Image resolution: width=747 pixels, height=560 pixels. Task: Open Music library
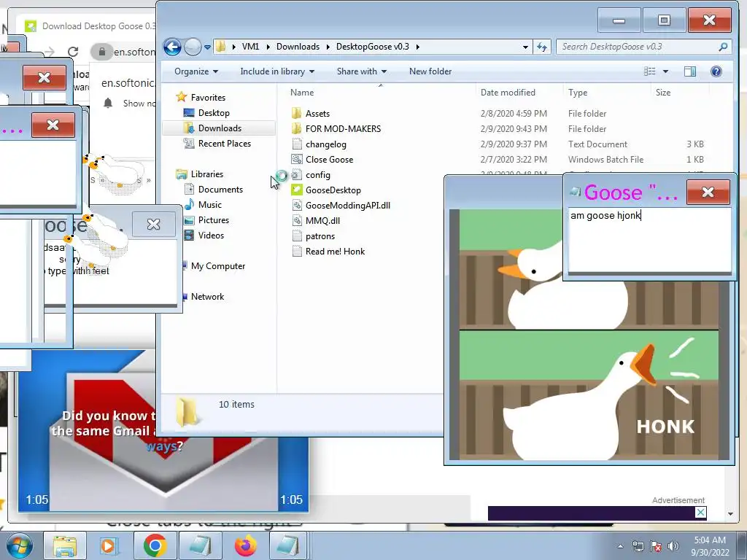209,205
